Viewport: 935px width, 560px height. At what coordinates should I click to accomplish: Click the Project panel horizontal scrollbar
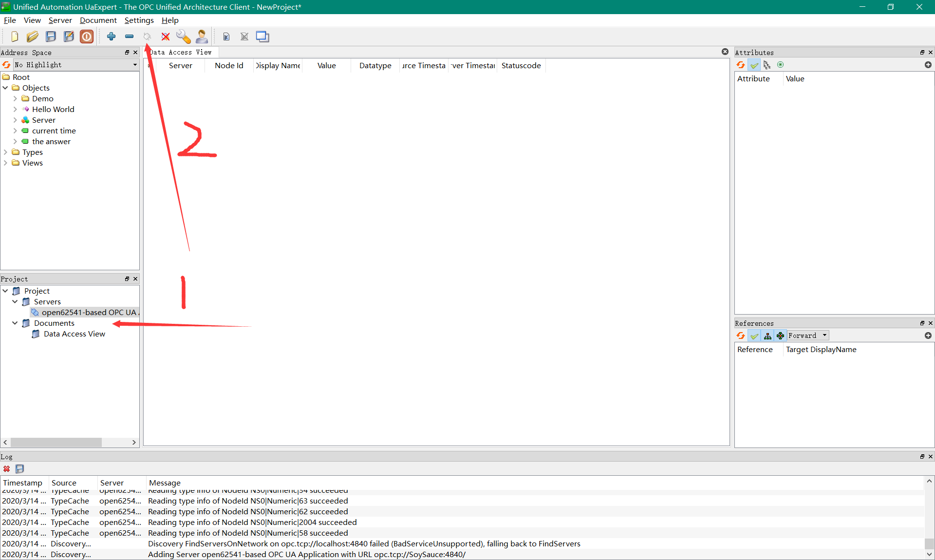pyautogui.click(x=56, y=442)
